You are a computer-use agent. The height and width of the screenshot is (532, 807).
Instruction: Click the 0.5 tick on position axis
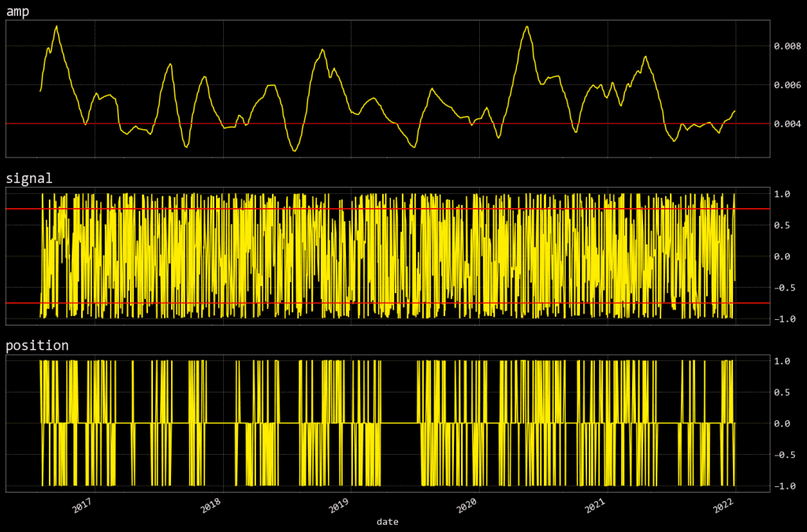[x=783, y=392]
